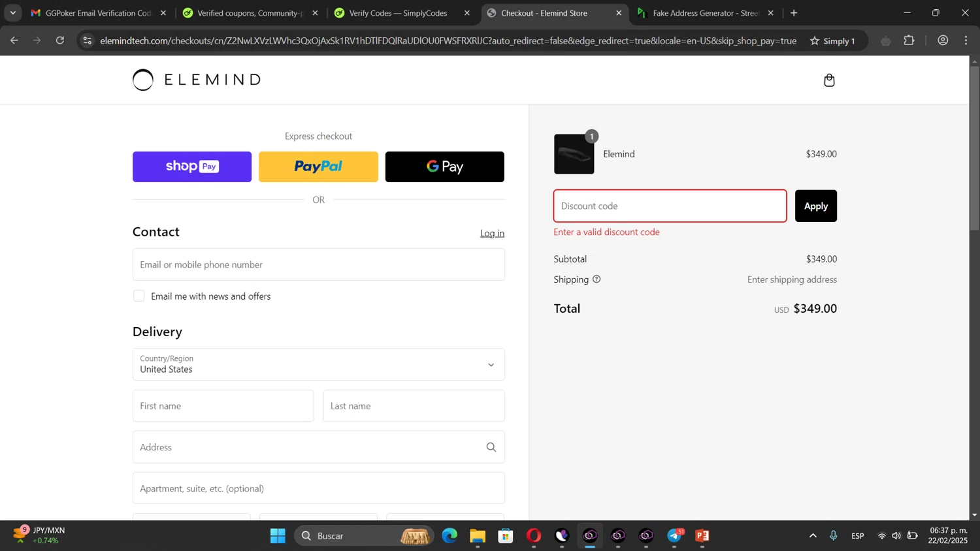This screenshot has height=551, width=980.
Task: Reload the checkout page
Action: click(x=60, y=40)
